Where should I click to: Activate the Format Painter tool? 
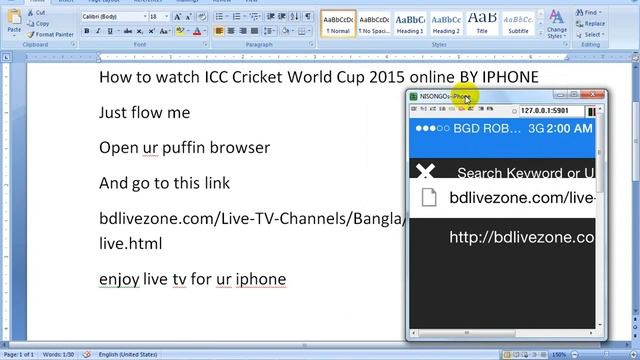click(50, 35)
